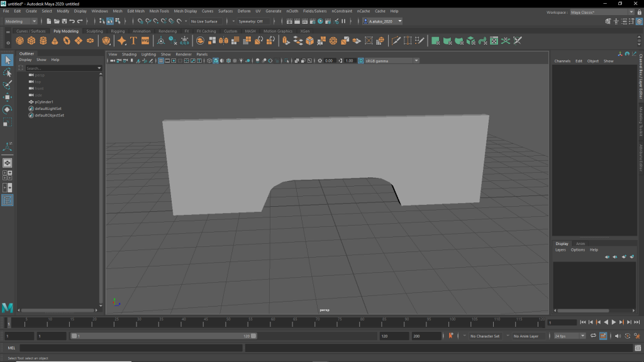Click the Undo arrow icon
The height and width of the screenshot is (362, 644).
pos(72,21)
